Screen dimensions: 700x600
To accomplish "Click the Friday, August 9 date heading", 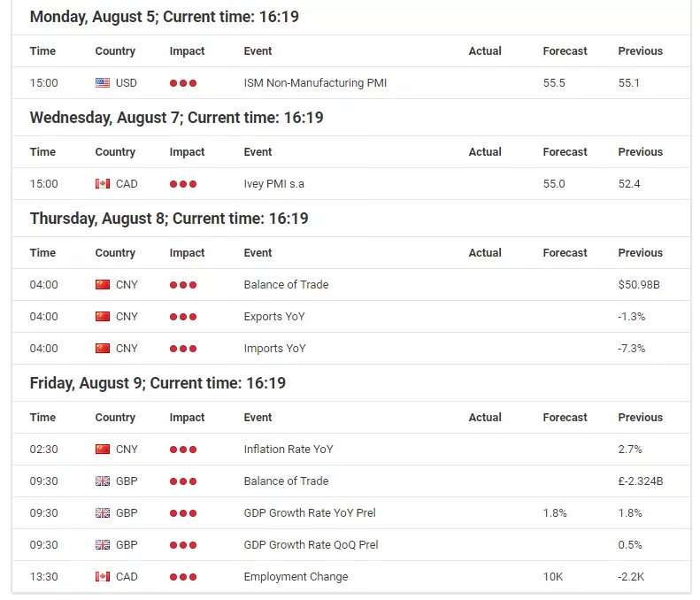I will (158, 383).
